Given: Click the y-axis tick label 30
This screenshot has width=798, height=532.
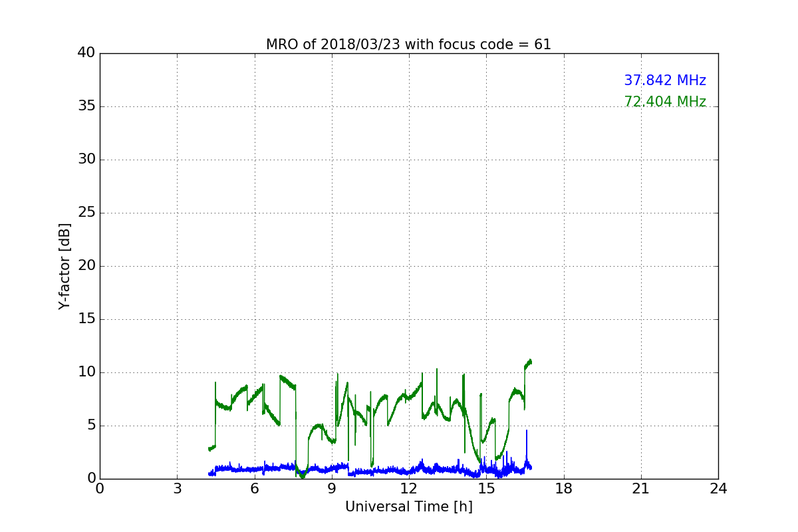Looking at the screenshot, I should pyautogui.click(x=86, y=160).
